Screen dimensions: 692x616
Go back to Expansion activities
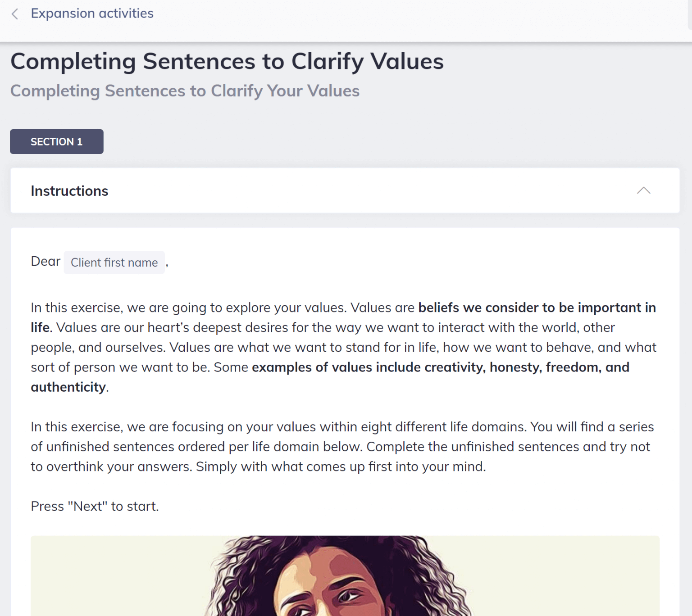[x=92, y=14]
